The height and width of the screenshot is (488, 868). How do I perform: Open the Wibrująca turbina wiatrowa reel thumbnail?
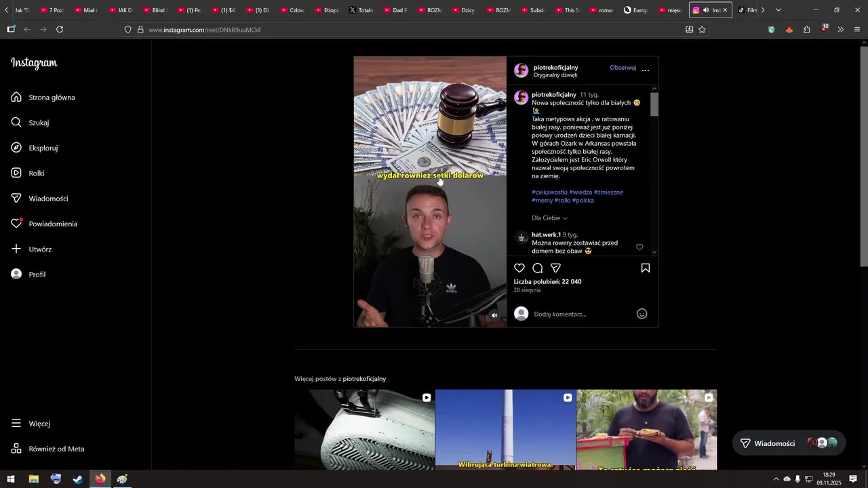coord(505,430)
